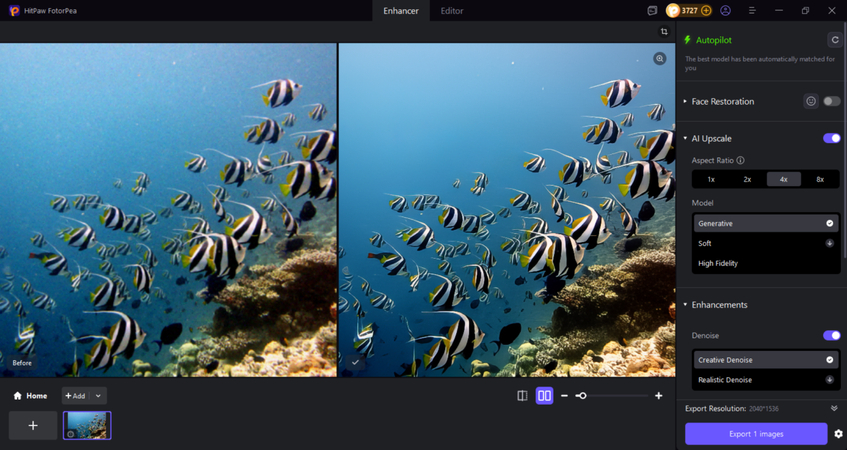Viewport: 847px width, 450px height.
Task: Choose 8x upscale ratio
Action: pos(820,179)
